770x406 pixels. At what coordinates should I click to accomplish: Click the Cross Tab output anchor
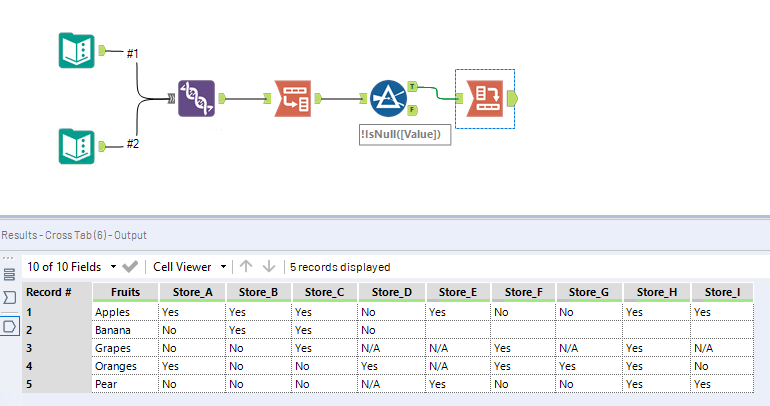(x=513, y=98)
